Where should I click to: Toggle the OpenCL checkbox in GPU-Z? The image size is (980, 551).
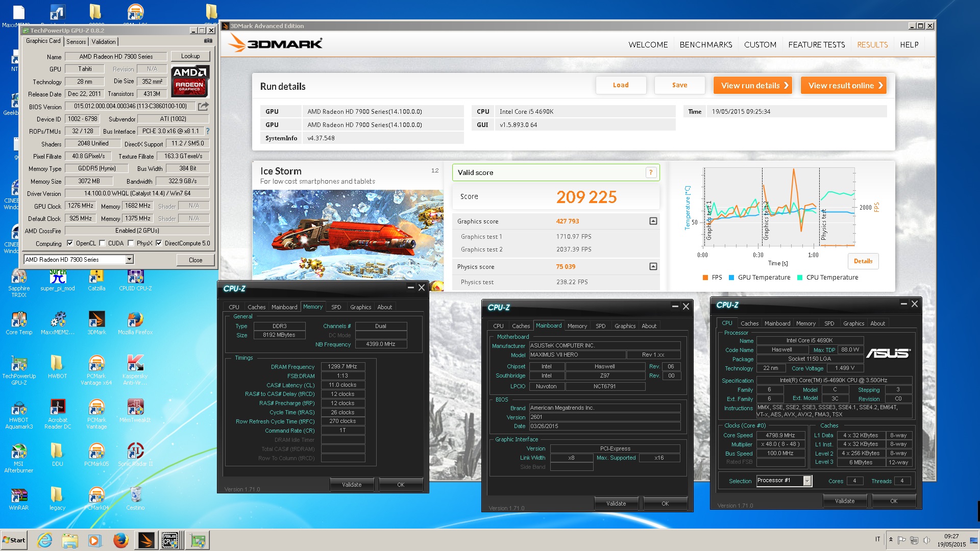(x=70, y=243)
